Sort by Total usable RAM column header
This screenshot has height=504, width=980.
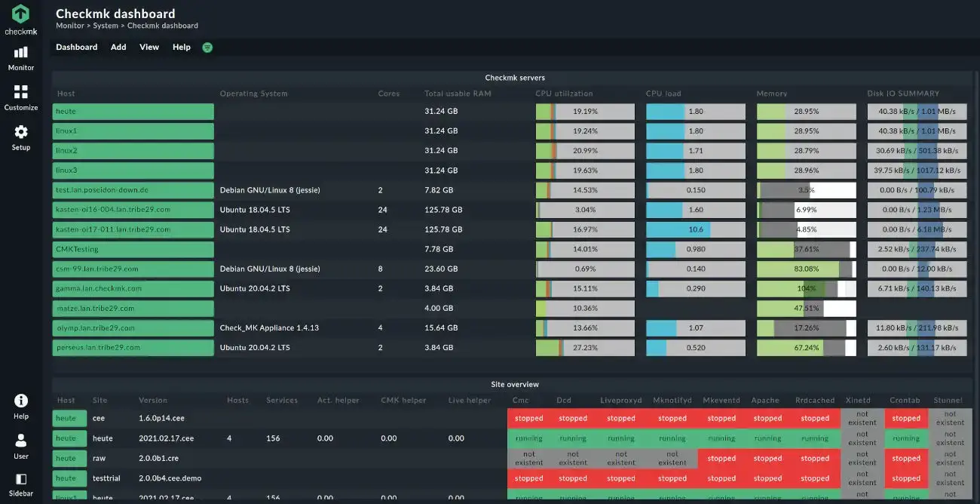[458, 94]
